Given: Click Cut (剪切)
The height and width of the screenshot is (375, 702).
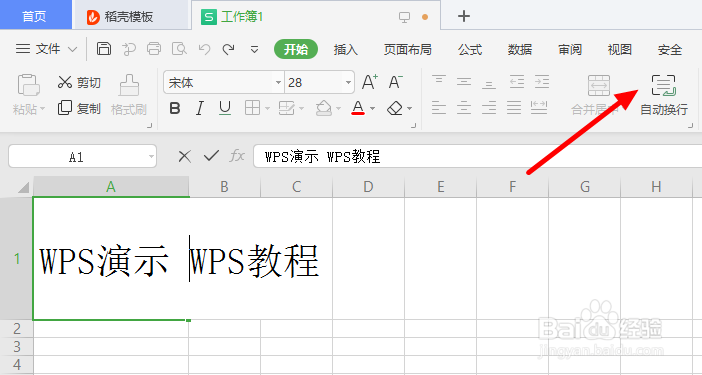Looking at the screenshot, I should [79, 82].
